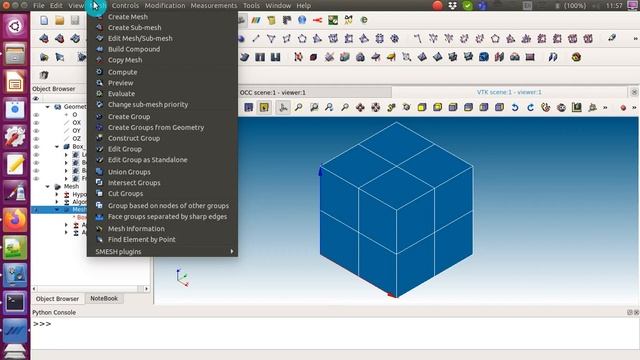Click the Save disk toolbar icon
Image resolution: width=640 pixels, height=360 pixels.
pos(75,20)
